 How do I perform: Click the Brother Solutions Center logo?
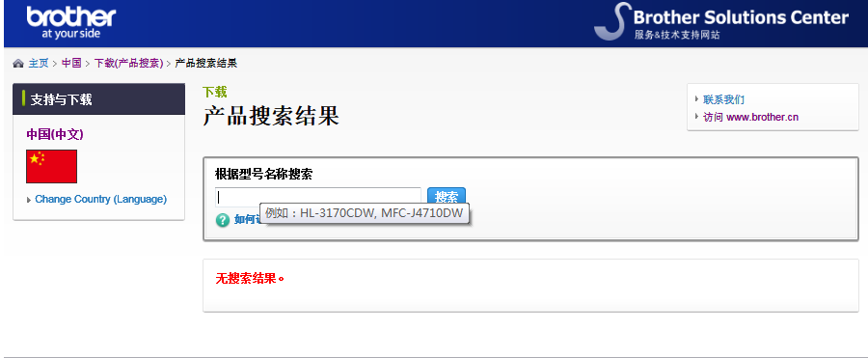[x=720, y=21]
